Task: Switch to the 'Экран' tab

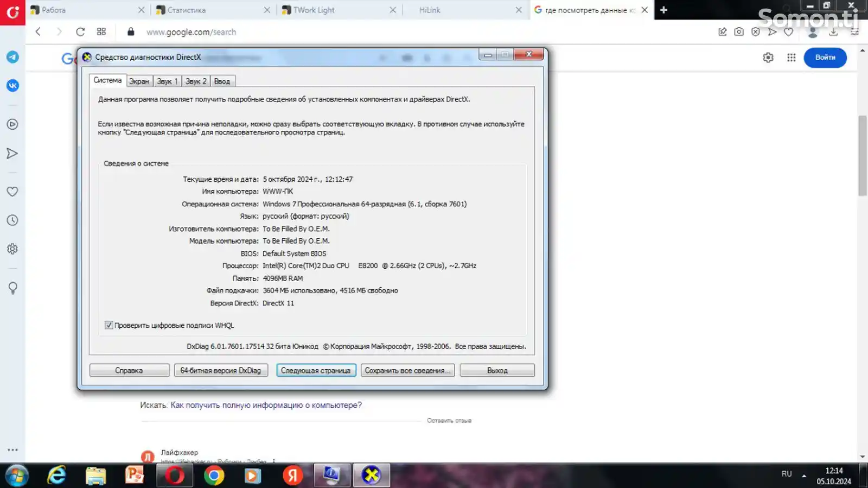Action: [139, 81]
